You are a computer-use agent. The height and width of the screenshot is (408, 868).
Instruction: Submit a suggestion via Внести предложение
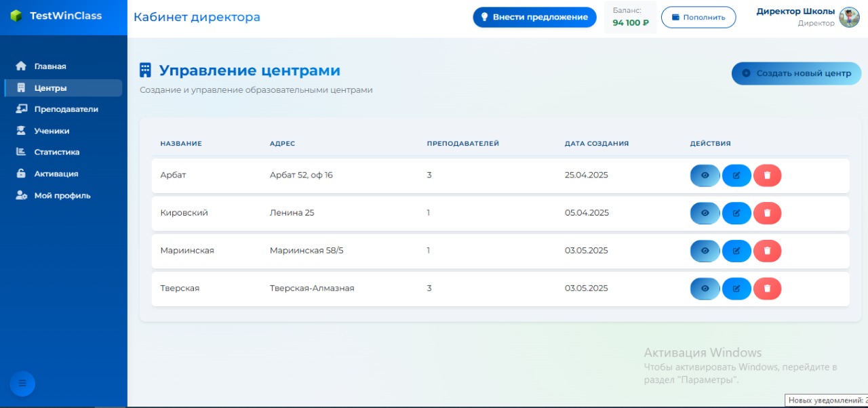pyautogui.click(x=534, y=17)
